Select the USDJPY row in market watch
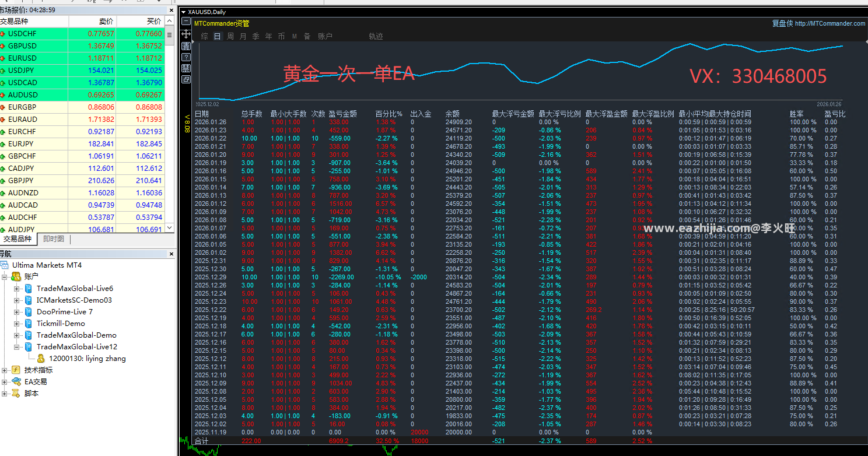This screenshot has width=868, height=456. tap(82, 71)
